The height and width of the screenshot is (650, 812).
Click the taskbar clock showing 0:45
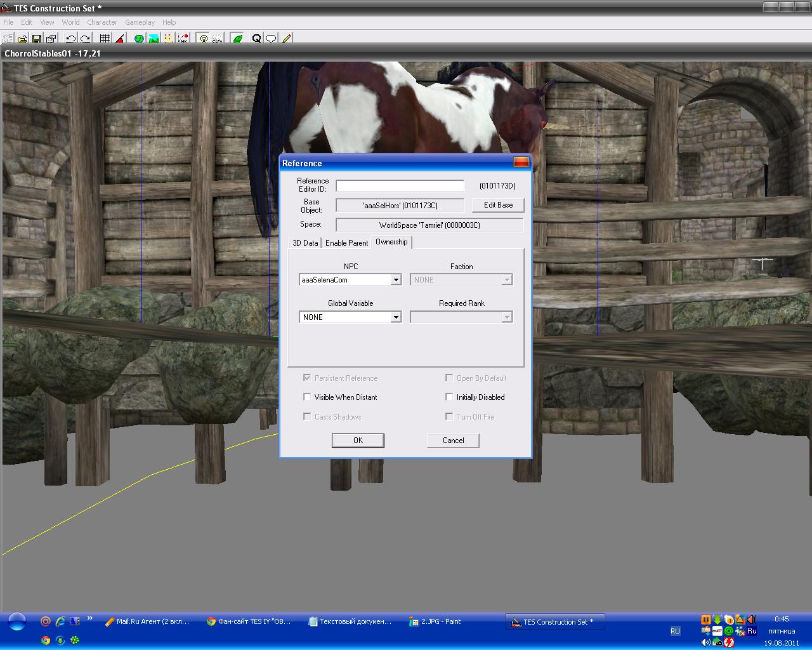tap(782, 619)
